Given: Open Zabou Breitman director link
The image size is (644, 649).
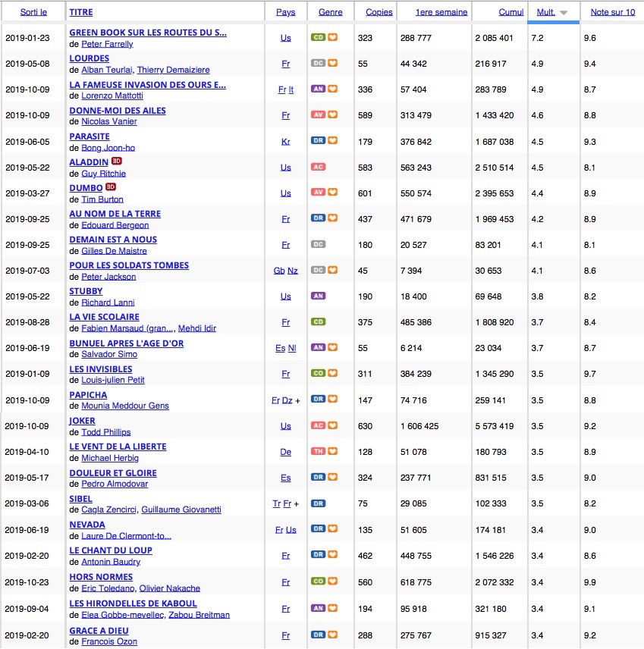Looking at the screenshot, I should [x=199, y=615].
